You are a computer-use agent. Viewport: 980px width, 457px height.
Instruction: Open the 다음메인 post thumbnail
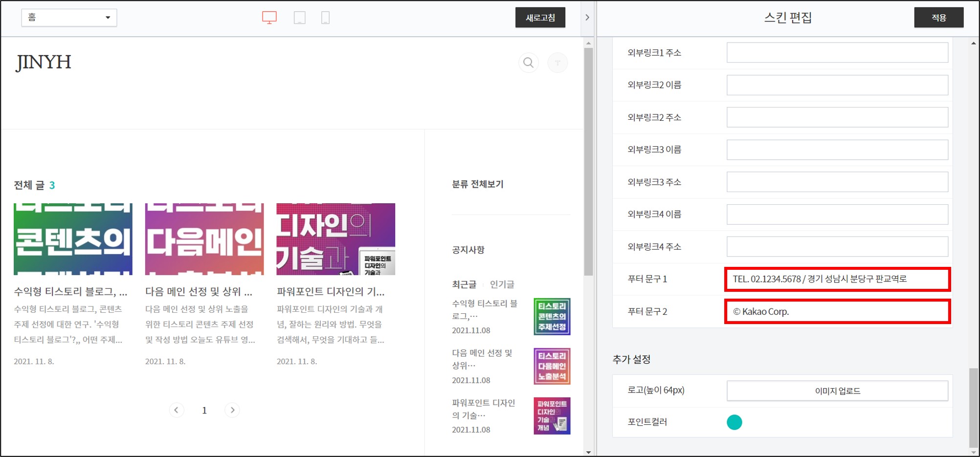pos(204,239)
